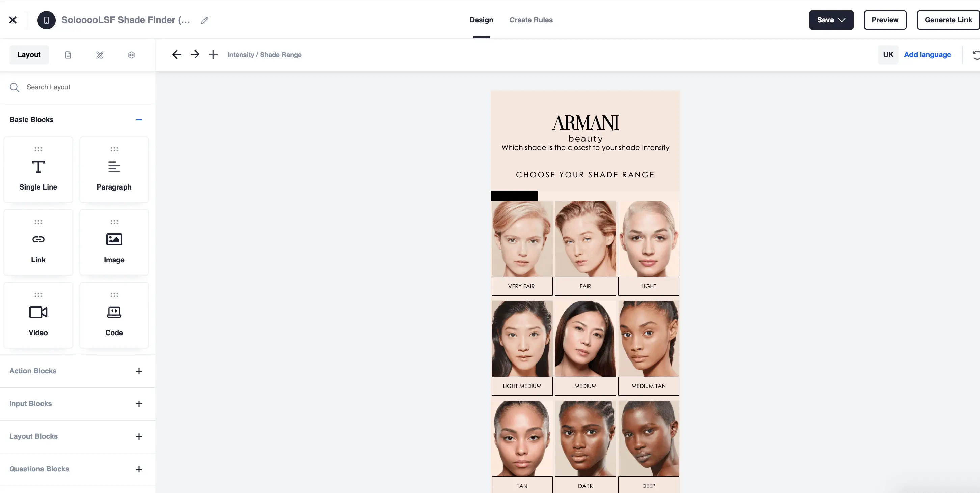This screenshot has width=980, height=493.
Task: Open the design tools brush icon tab
Action: [x=100, y=55]
